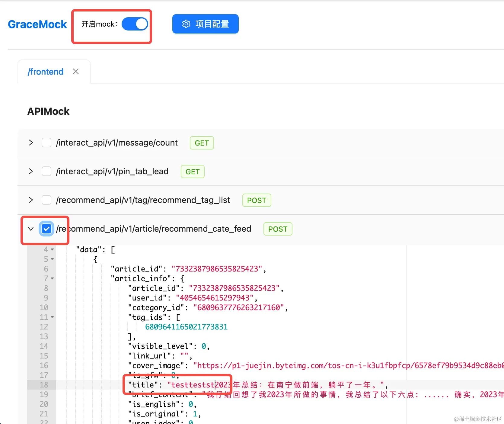Click the tag id 6809641165021773831
Screen dimensions: 504x424
tap(187, 327)
